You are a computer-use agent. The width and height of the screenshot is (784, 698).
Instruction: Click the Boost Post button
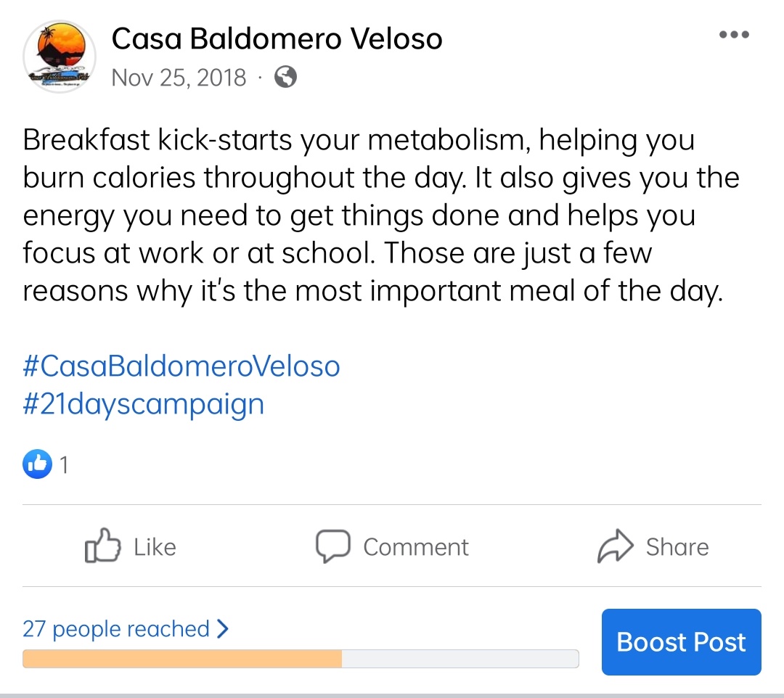[681, 642]
